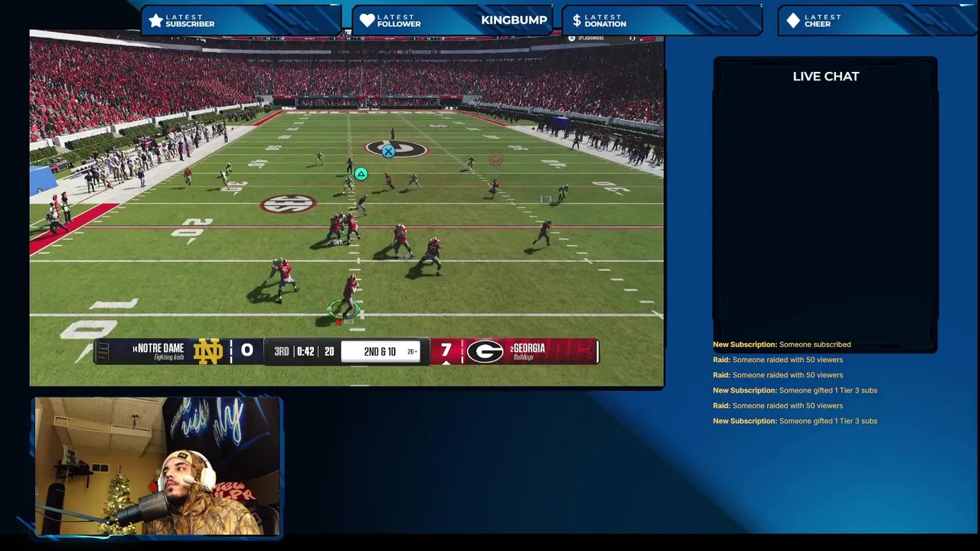980x551 pixels.
Task: Click the LIVE CHAT heading
Action: tap(825, 77)
